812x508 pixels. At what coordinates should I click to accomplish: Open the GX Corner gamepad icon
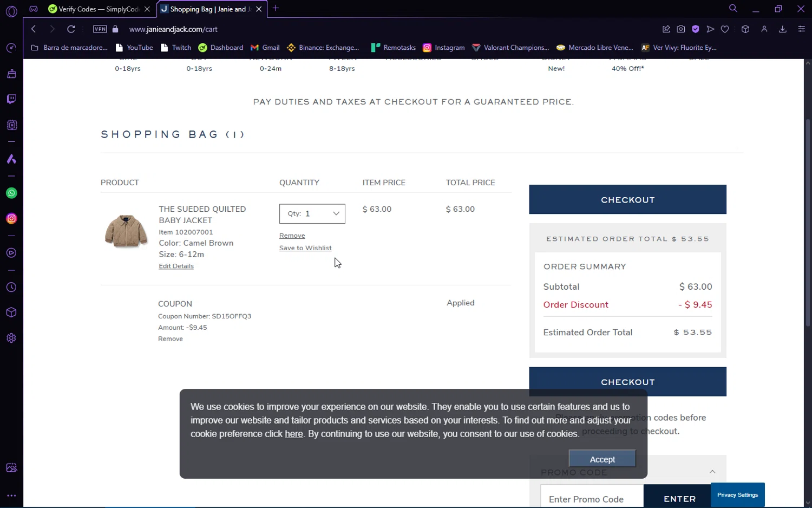pyautogui.click(x=34, y=9)
